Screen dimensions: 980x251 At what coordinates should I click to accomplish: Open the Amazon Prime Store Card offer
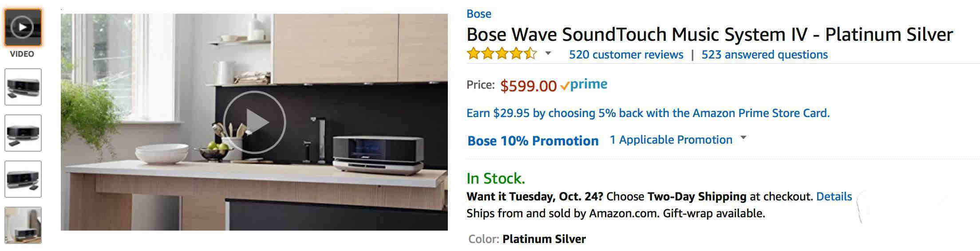[x=648, y=113]
